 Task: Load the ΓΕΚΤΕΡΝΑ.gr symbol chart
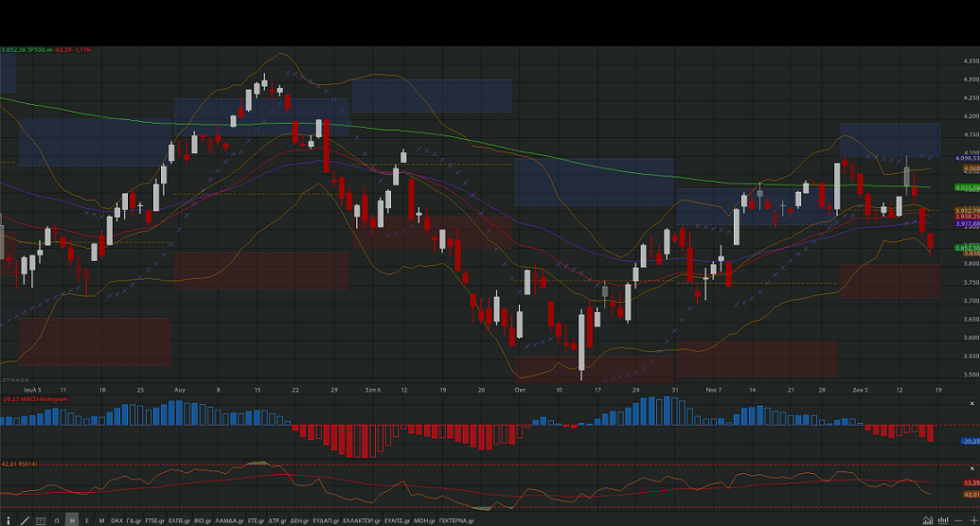pos(456,520)
